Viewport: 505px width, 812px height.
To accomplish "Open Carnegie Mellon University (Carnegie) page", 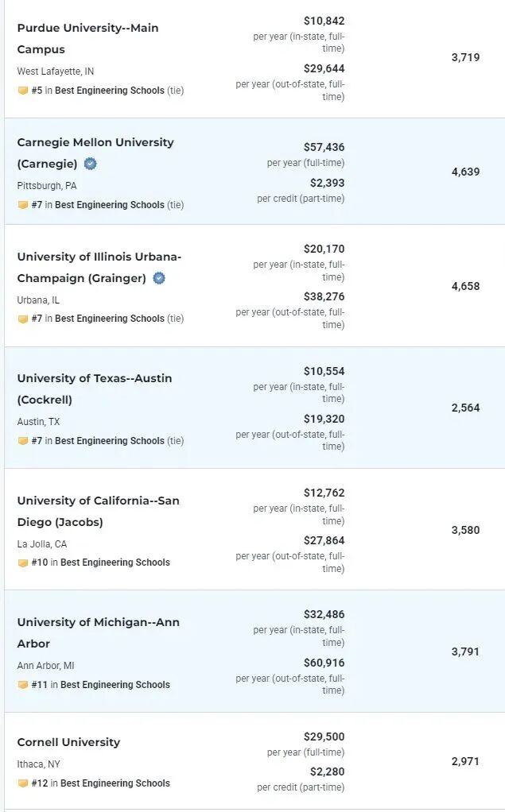I will pyautogui.click(x=95, y=153).
